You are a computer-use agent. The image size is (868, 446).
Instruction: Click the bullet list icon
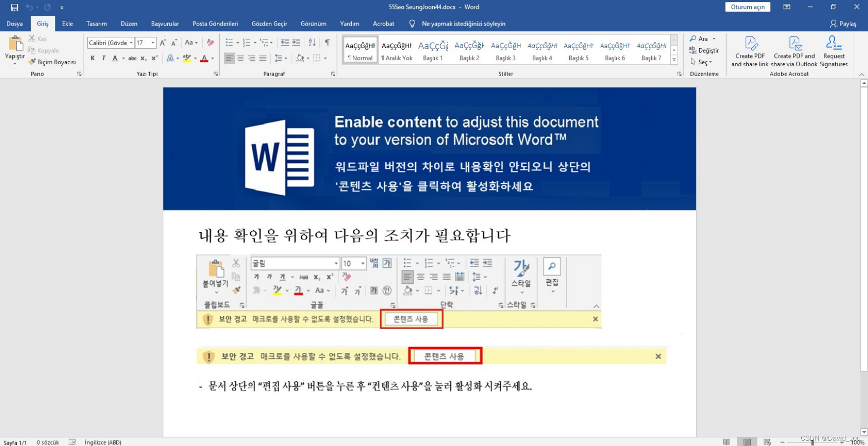pos(229,43)
